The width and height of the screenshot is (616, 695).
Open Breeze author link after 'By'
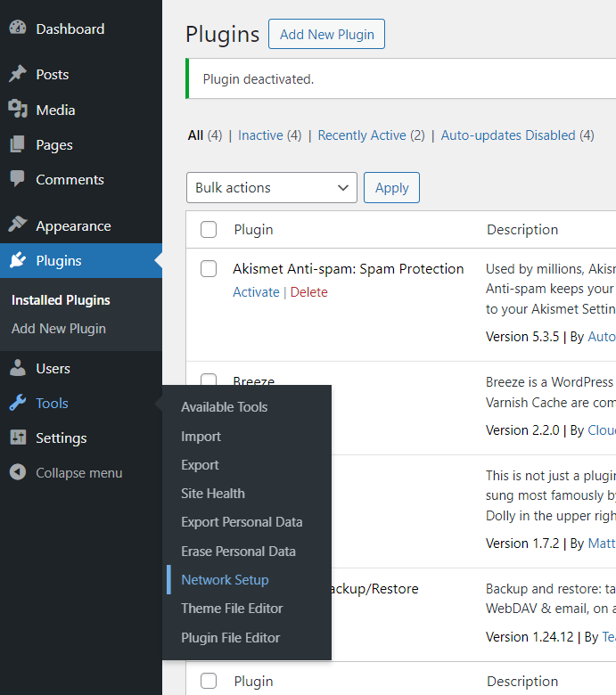[602, 430]
